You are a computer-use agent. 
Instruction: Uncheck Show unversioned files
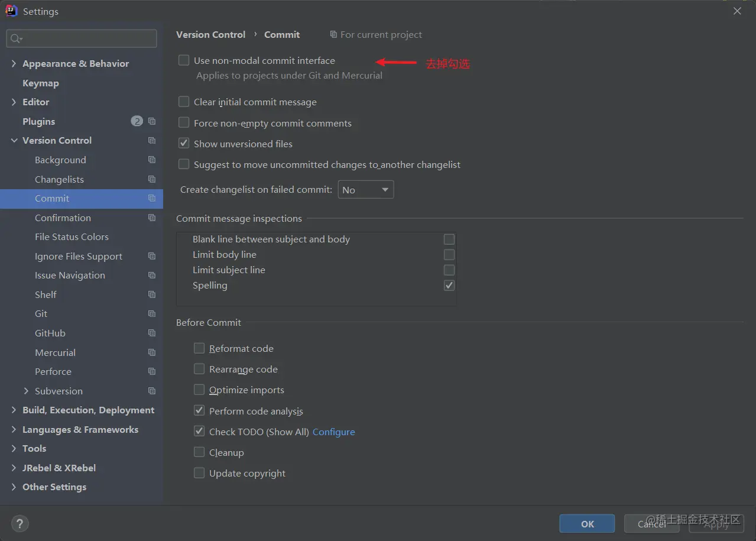point(184,144)
